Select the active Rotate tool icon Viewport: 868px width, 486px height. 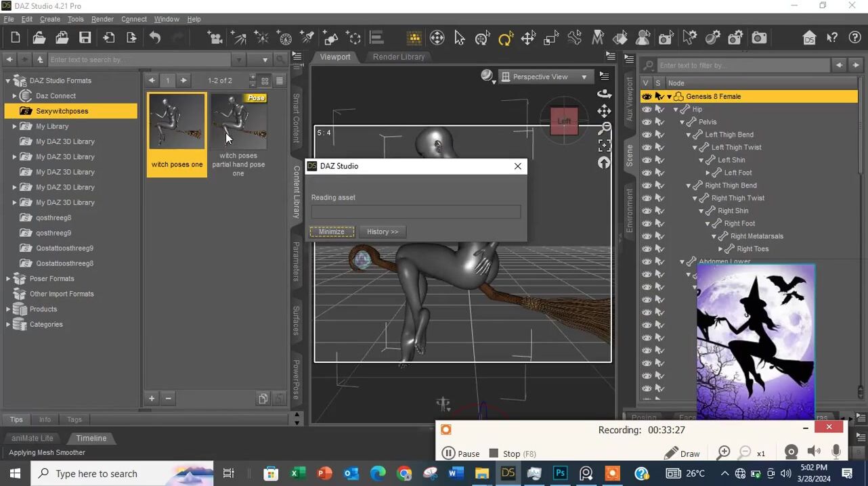(x=505, y=39)
